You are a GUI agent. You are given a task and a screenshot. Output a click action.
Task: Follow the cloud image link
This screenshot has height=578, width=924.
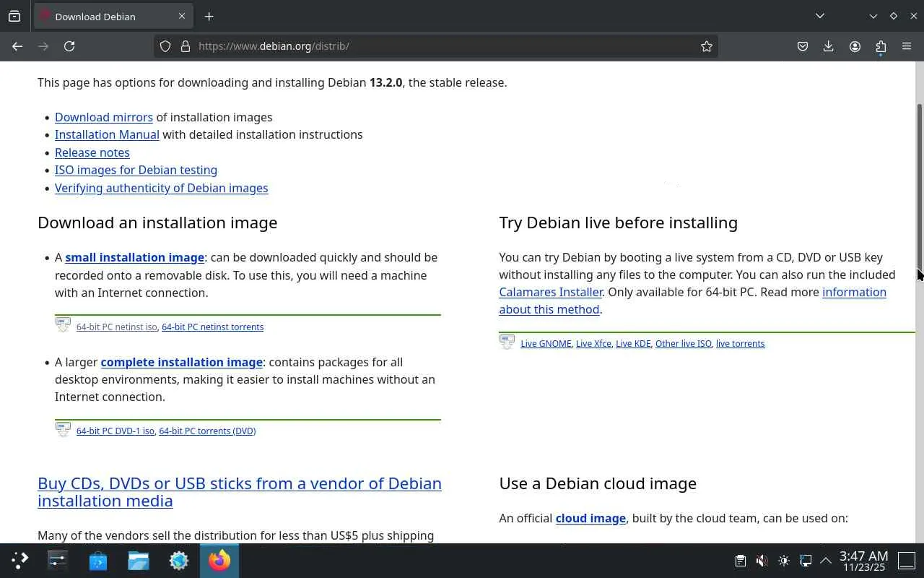click(590, 518)
